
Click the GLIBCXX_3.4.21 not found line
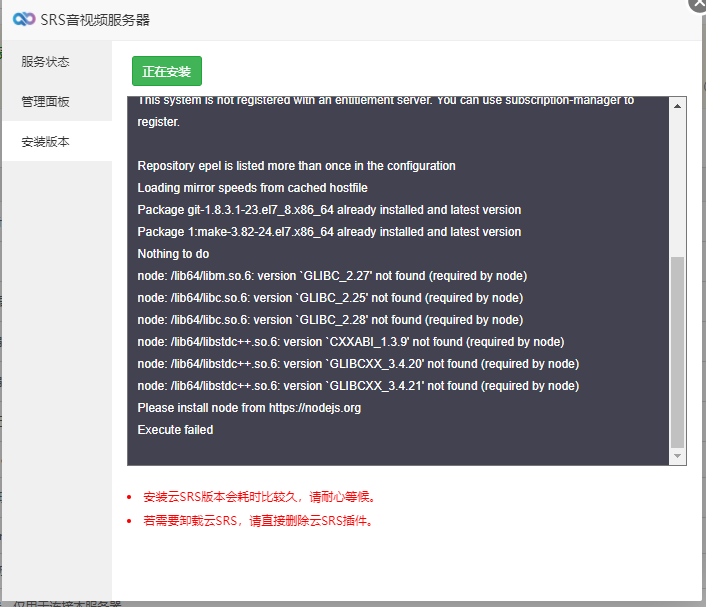[x=358, y=386]
